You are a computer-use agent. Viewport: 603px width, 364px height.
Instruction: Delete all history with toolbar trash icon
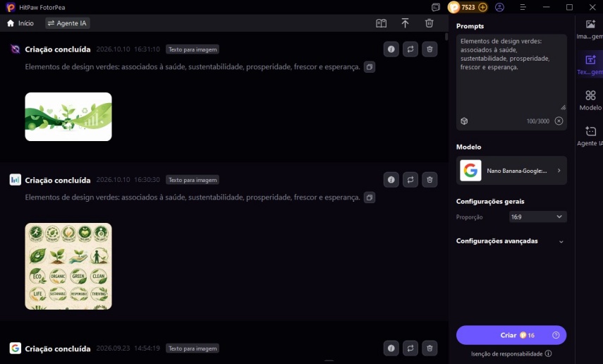[x=430, y=23]
